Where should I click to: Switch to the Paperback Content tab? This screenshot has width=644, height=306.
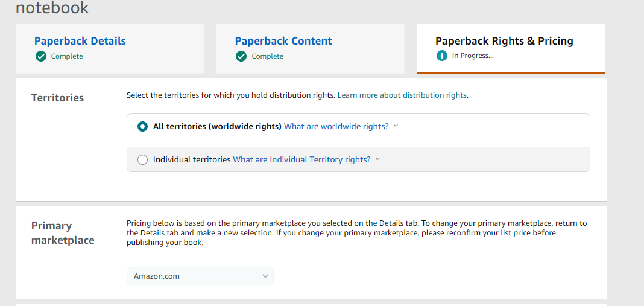283,41
